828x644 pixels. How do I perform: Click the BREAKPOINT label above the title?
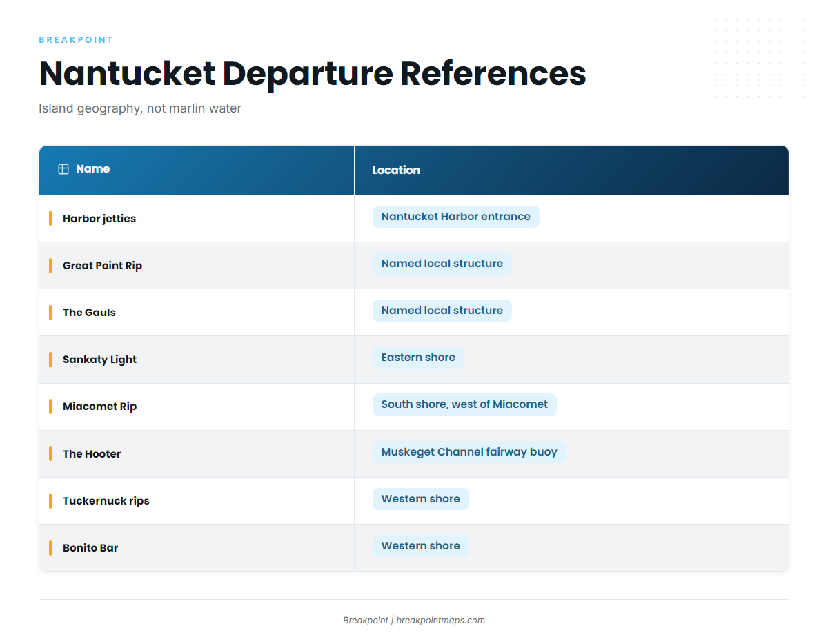click(x=76, y=40)
